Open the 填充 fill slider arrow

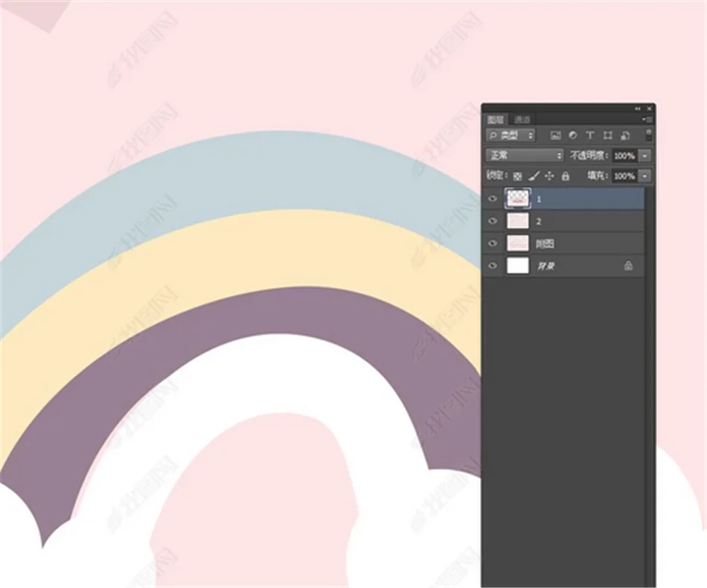[x=645, y=176]
